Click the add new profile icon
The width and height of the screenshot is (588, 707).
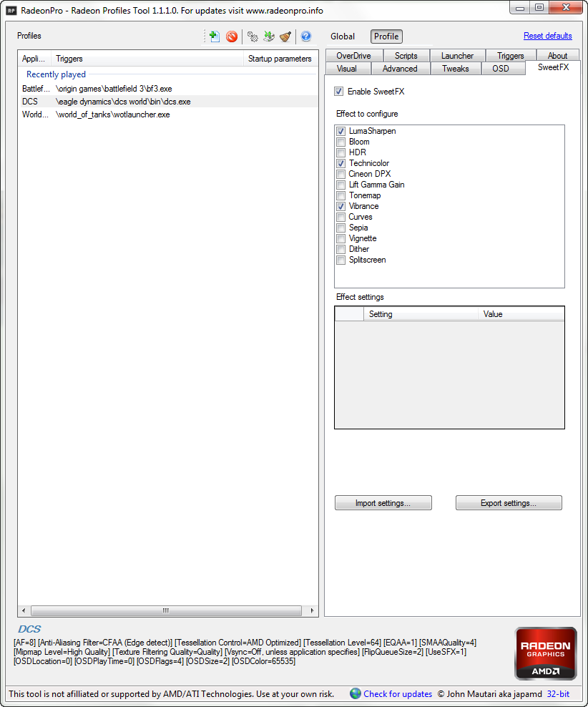tap(214, 36)
